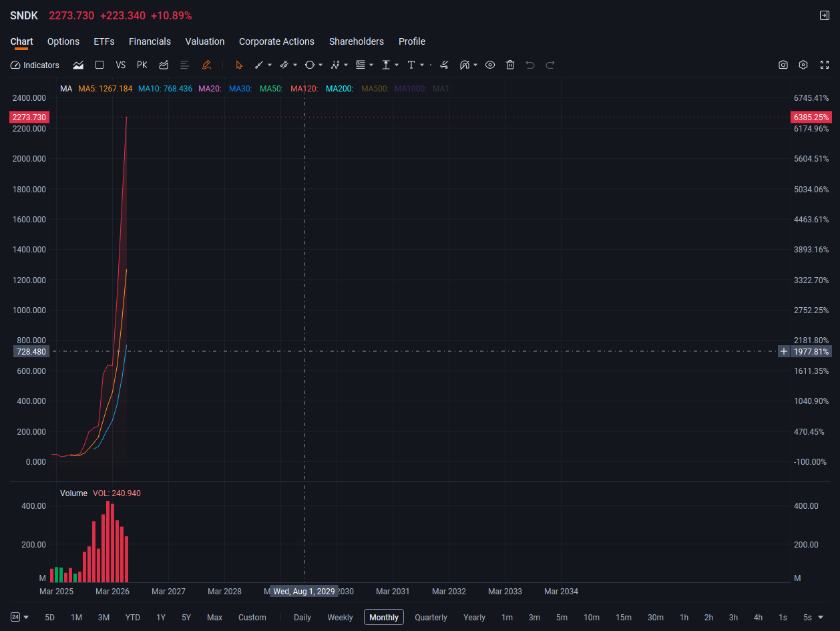
Task: Select the orange cursor pointer tool
Action: [x=239, y=65]
